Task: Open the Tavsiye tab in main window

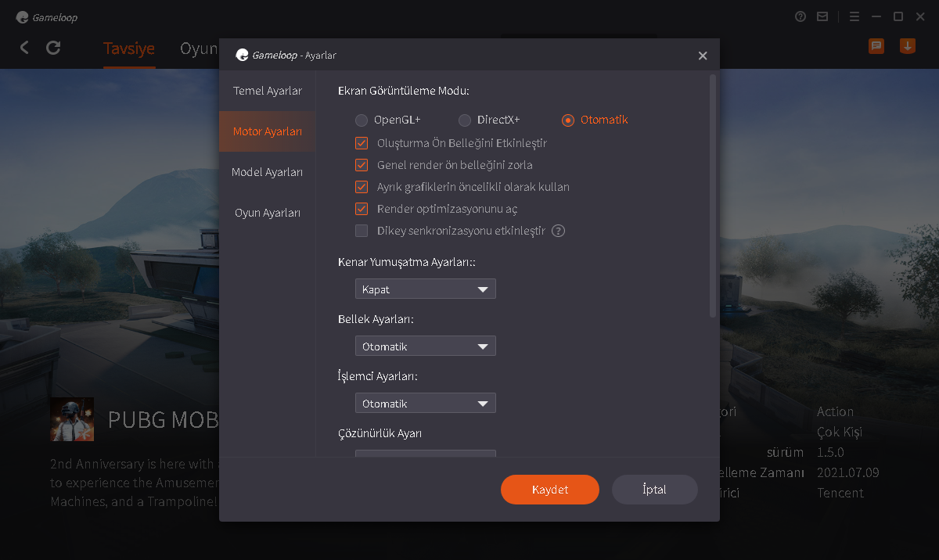Action: pos(129,48)
